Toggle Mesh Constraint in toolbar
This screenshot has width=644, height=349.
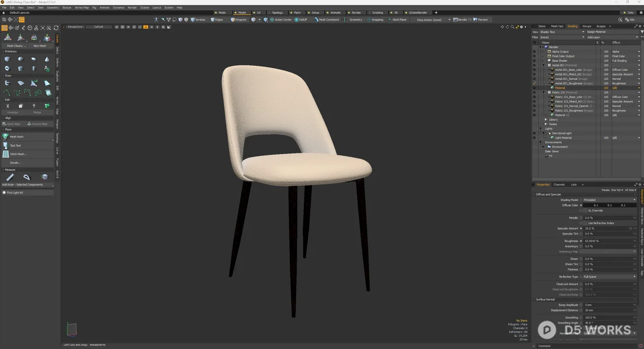click(327, 20)
